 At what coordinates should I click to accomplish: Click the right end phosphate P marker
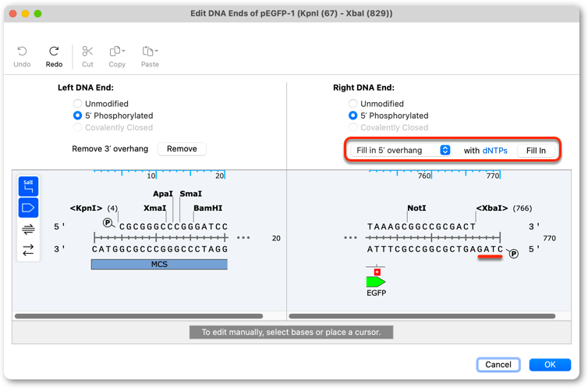click(513, 254)
